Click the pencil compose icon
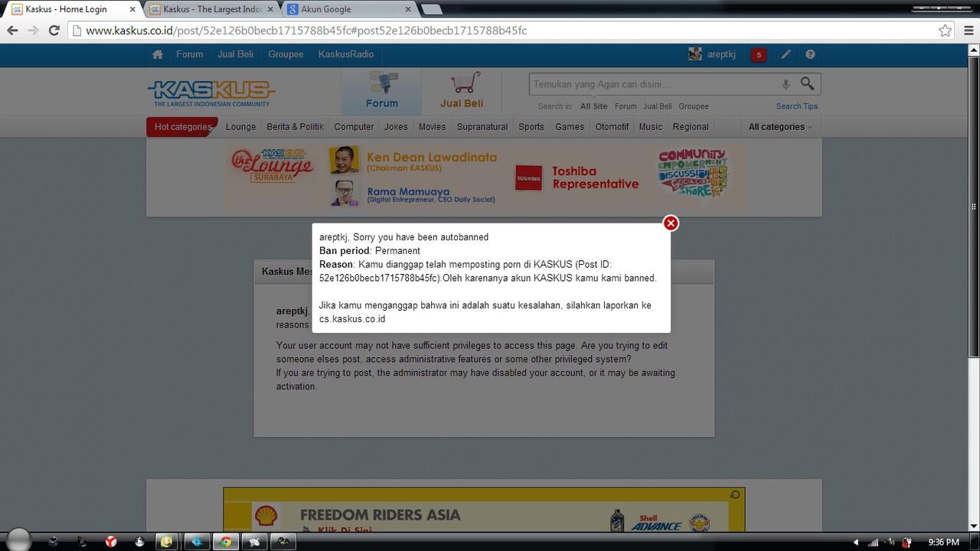The image size is (980, 551). (x=786, y=54)
